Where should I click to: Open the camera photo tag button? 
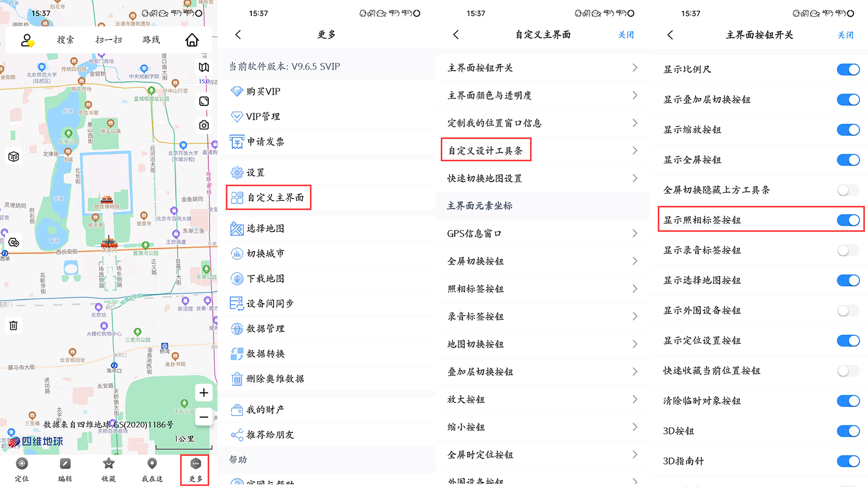point(204,125)
